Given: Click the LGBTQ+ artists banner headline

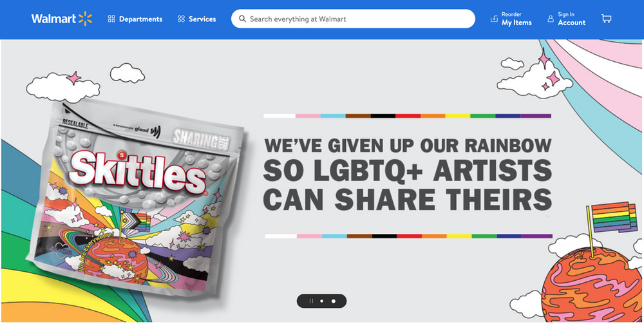Looking at the screenshot, I should click(408, 174).
